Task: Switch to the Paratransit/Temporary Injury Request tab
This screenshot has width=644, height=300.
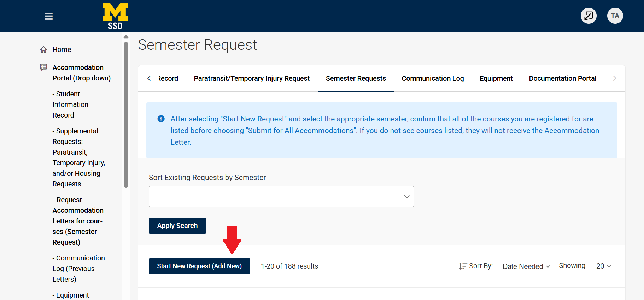Action: point(252,78)
